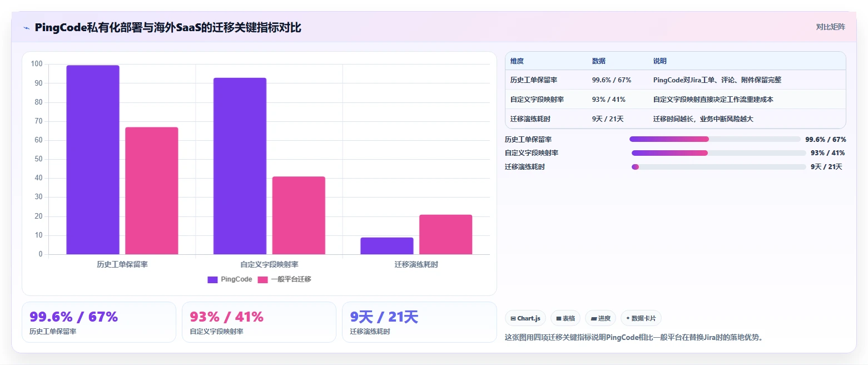
Task: Click the description PingCode对Jira工单、评论、附件保留完整
Action: 717,80
